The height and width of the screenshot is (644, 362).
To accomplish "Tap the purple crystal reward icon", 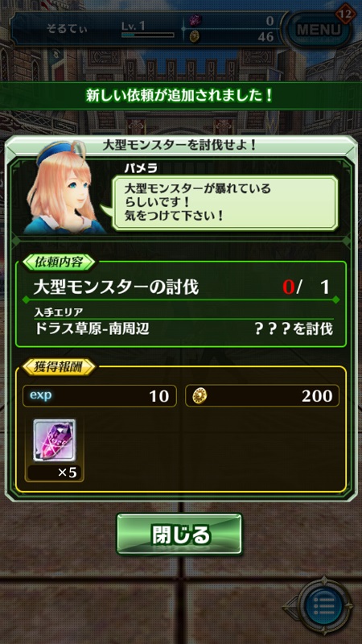I will click(54, 440).
